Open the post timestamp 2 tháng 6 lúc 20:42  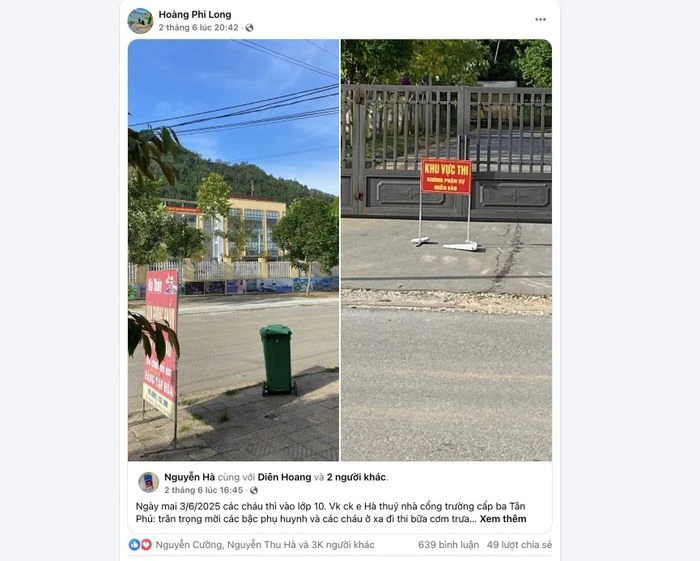click(x=199, y=28)
